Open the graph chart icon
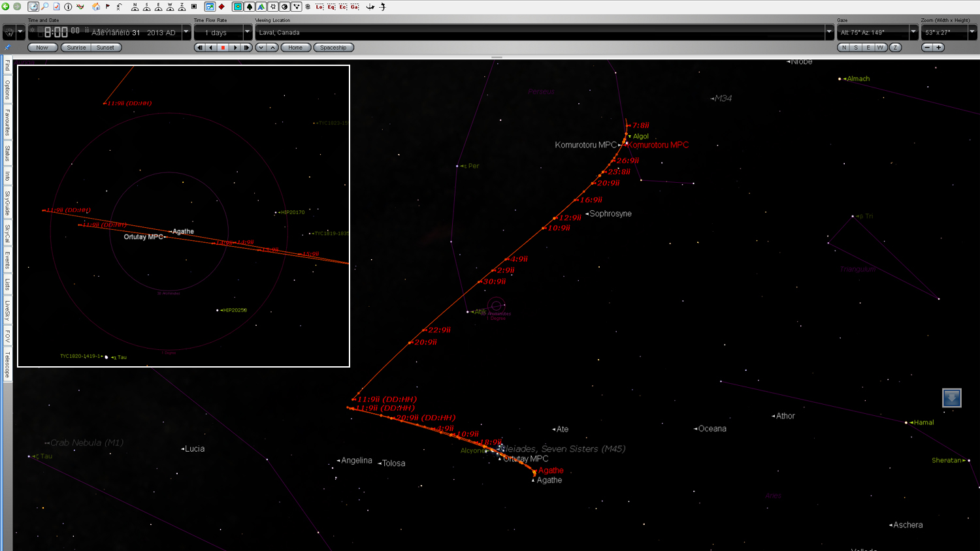 coord(80,7)
